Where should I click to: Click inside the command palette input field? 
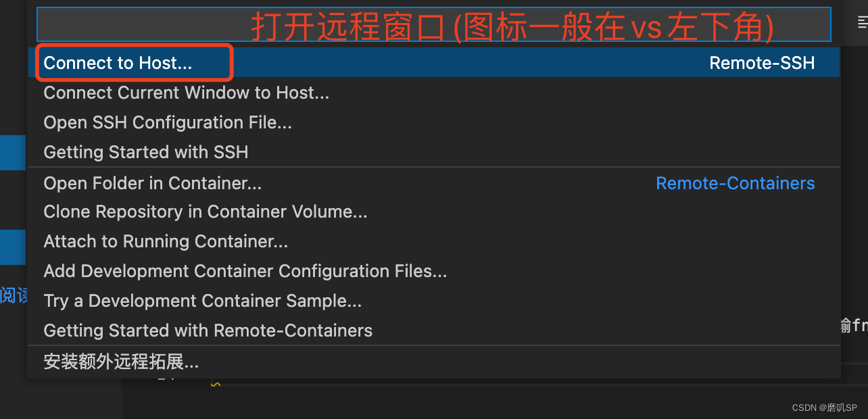tap(434, 24)
